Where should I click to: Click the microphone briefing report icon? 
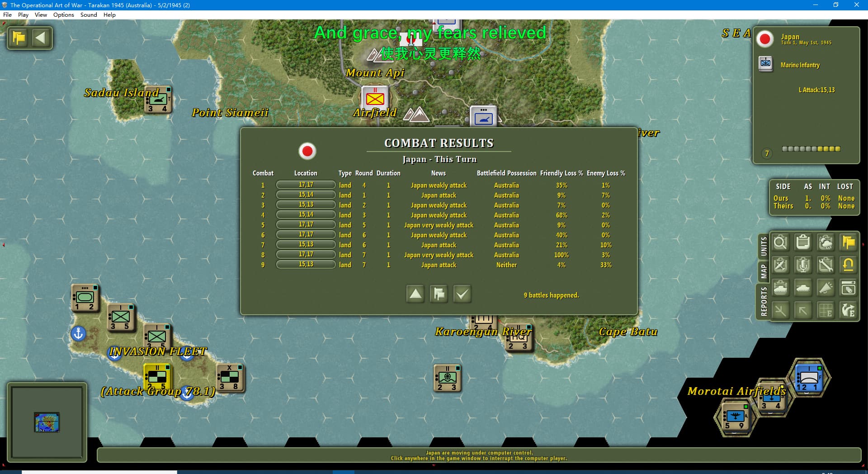coord(803,265)
